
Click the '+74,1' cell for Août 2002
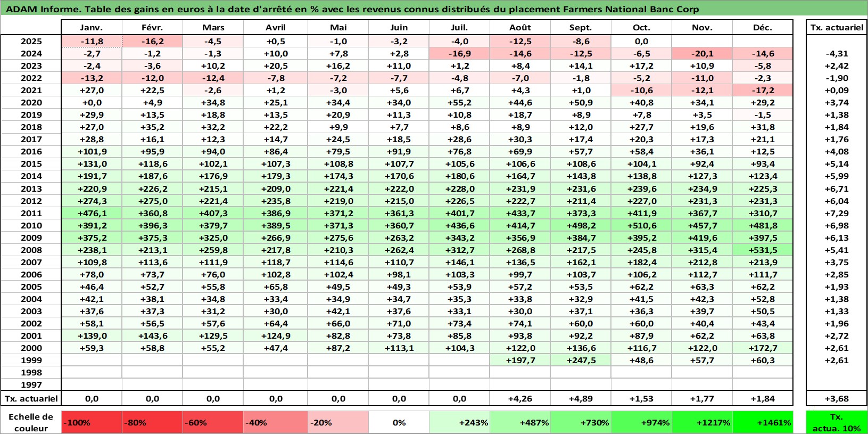pyautogui.click(x=520, y=323)
